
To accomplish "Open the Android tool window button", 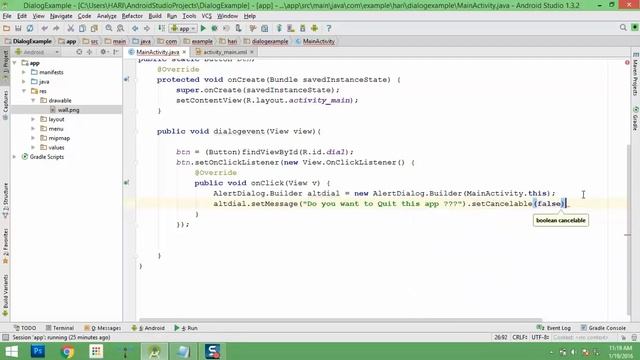I will pos(148,328).
